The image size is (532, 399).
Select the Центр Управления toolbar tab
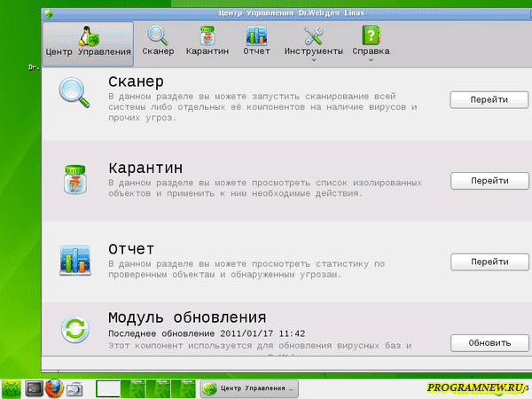pos(88,43)
